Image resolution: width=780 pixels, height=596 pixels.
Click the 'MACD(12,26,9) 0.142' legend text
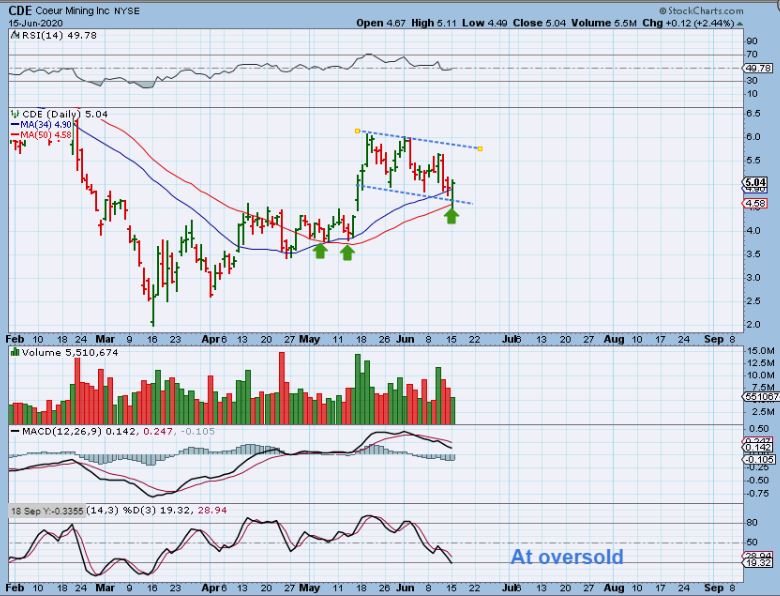(79, 431)
